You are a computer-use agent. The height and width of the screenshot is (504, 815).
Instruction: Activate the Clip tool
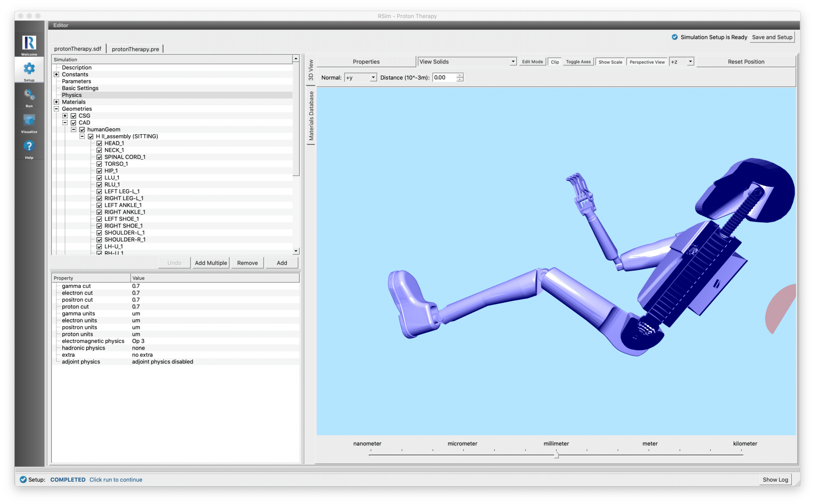pyautogui.click(x=555, y=62)
